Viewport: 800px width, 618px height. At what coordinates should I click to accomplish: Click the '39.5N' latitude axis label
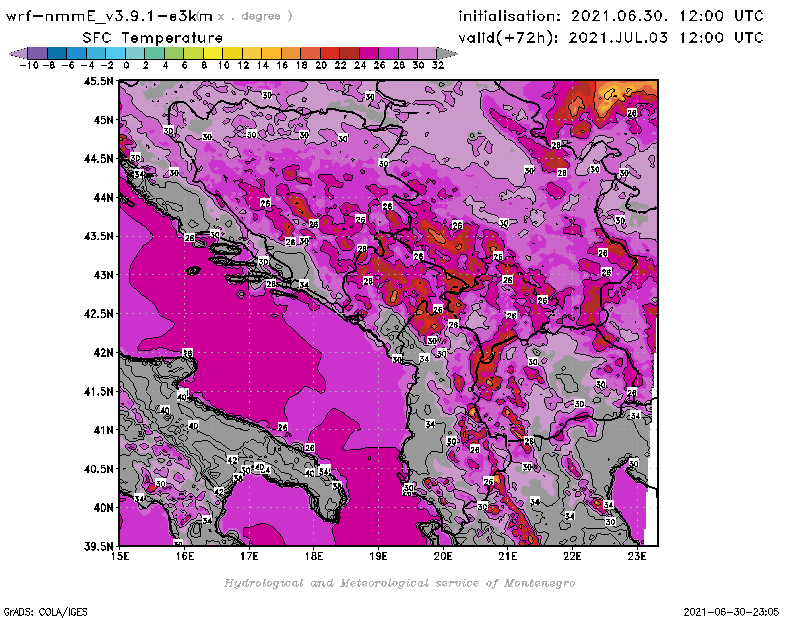98,547
